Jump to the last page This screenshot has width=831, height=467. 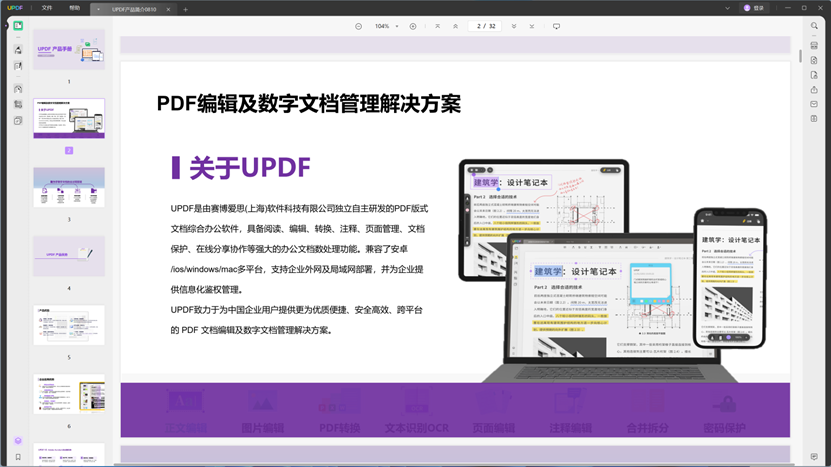coord(532,26)
